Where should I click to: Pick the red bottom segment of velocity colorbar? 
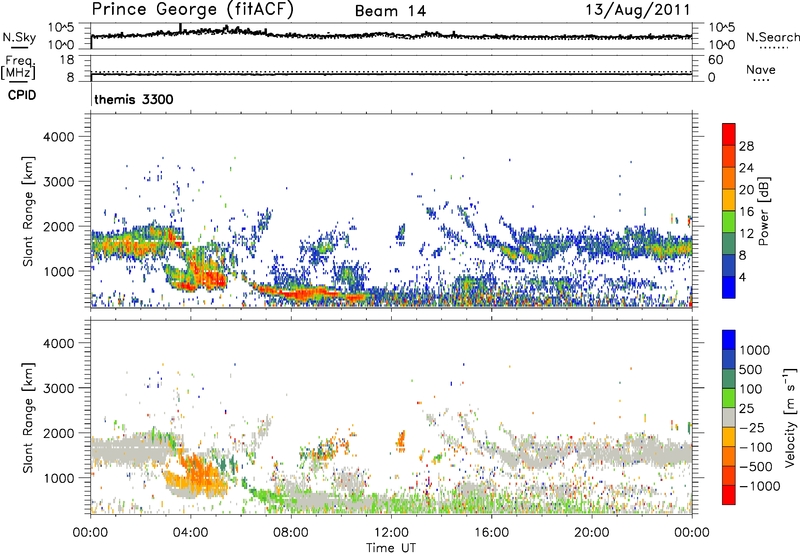(x=729, y=495)
